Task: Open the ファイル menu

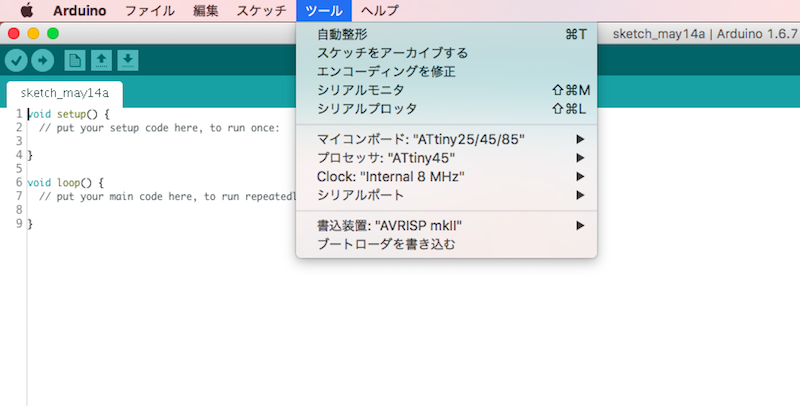Action: [x=149, y=11]
